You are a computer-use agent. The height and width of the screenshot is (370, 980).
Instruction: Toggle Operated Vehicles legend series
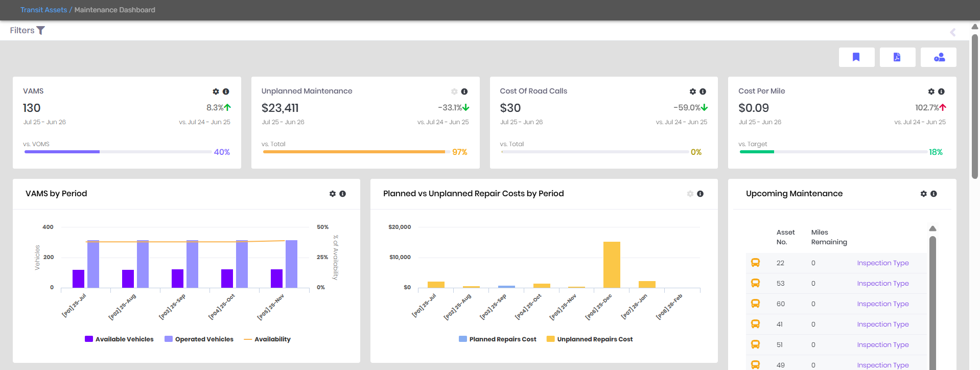click(x=199, y=339)
